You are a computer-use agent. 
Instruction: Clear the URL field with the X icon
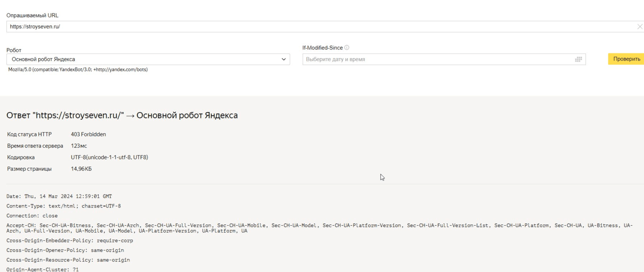pyautogui.click(x=640, y=26)
